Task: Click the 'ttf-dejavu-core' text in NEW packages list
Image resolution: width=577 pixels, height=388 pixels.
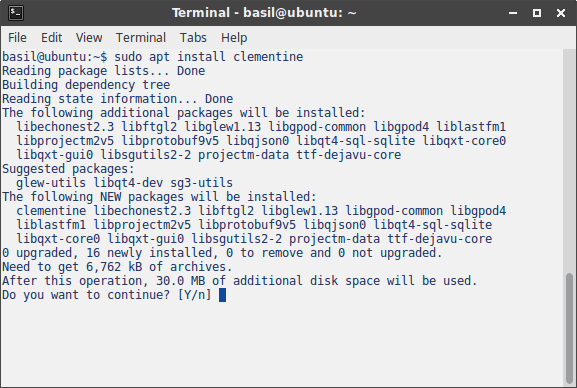Action: point(440,239)
